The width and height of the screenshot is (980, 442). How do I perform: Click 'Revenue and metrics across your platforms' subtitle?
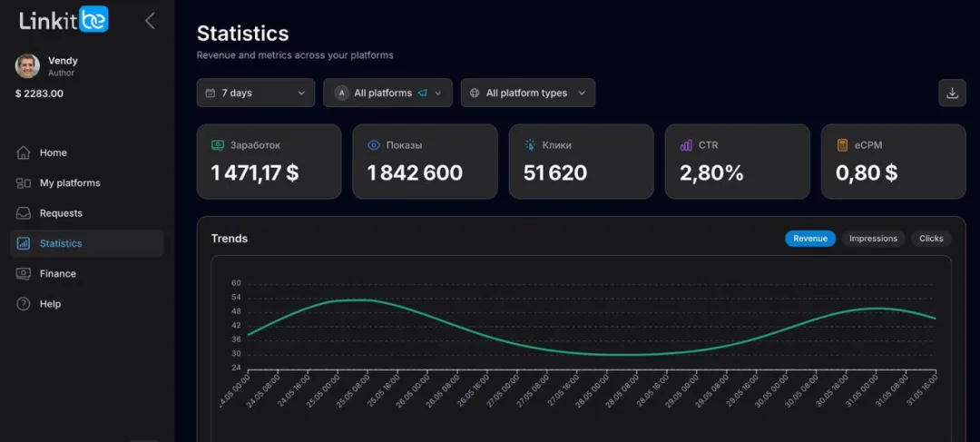(x=295, y=55)
